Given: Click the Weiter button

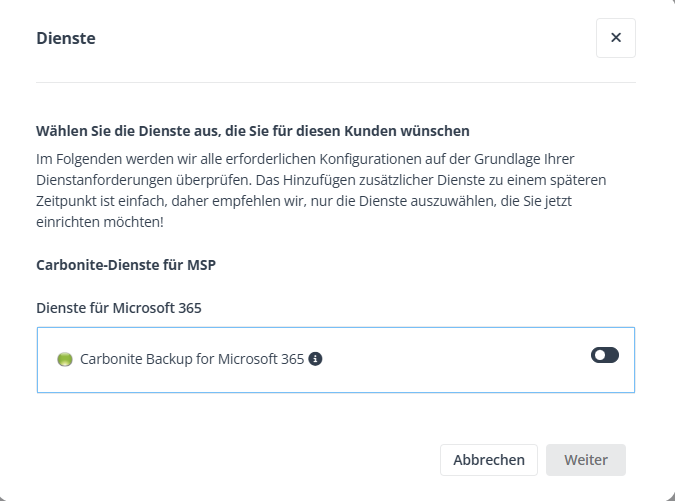Looking at the screenshot, I should click(x=585, y=460).
